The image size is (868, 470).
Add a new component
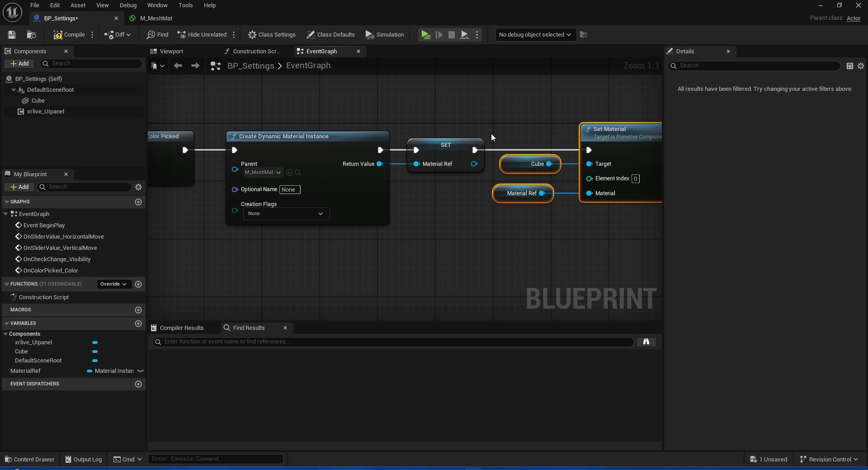(x=19, y=64)
